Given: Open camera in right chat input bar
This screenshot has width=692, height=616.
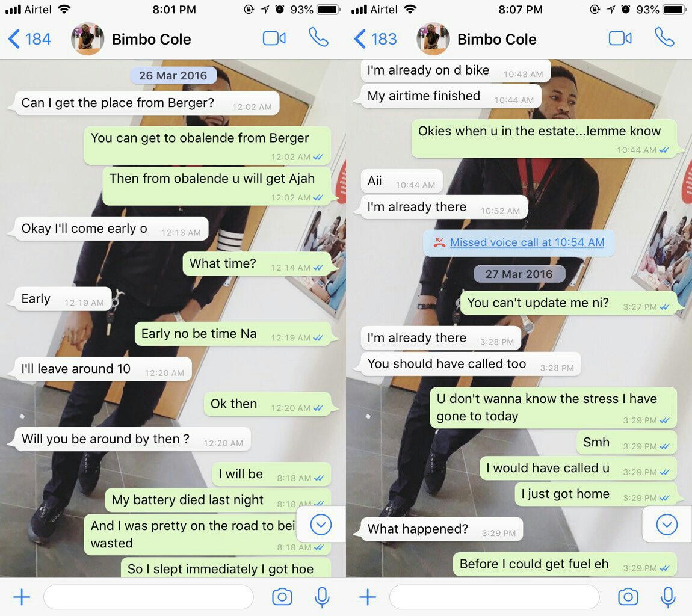Looking at the screenshot, I should 628,597.
